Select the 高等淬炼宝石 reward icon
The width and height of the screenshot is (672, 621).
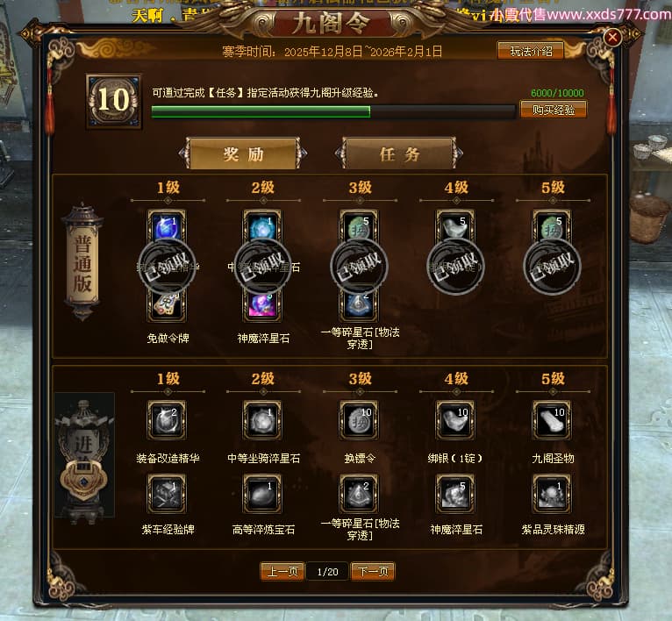(x=262, y=494)
